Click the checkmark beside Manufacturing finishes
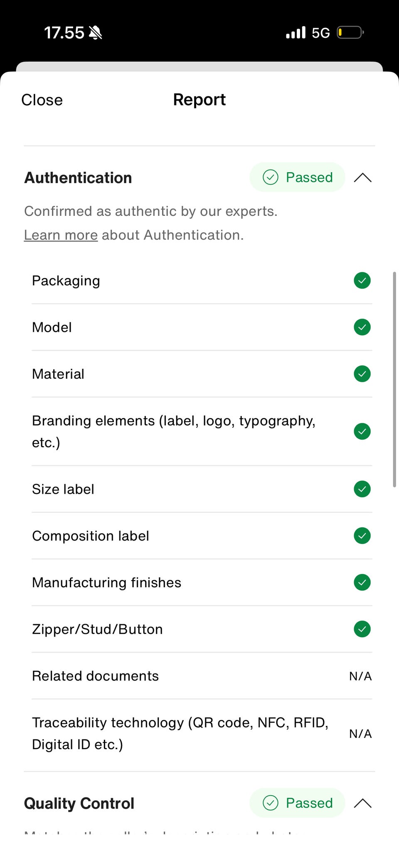 coord(362,582)
